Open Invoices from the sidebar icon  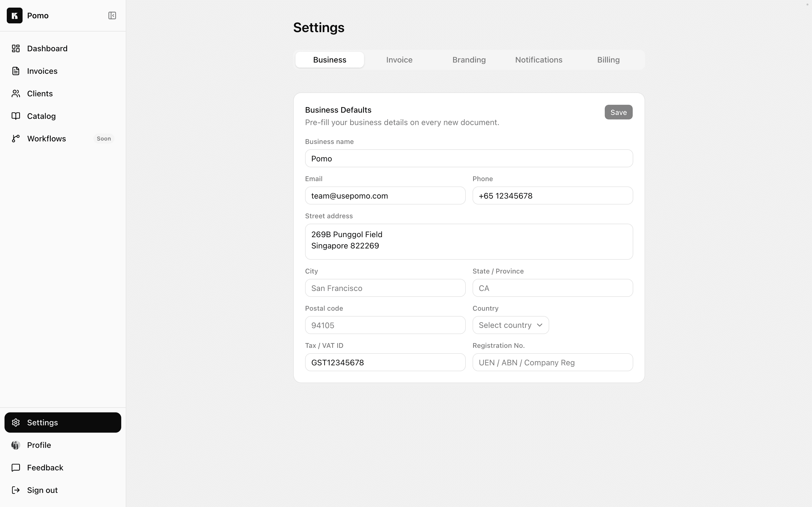[x=16, y=71]
